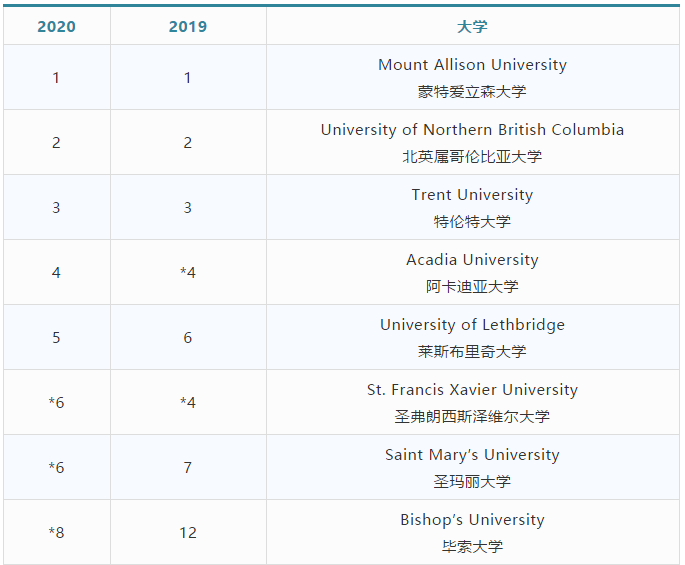Click the Mount Allison University name

point(472,65)
